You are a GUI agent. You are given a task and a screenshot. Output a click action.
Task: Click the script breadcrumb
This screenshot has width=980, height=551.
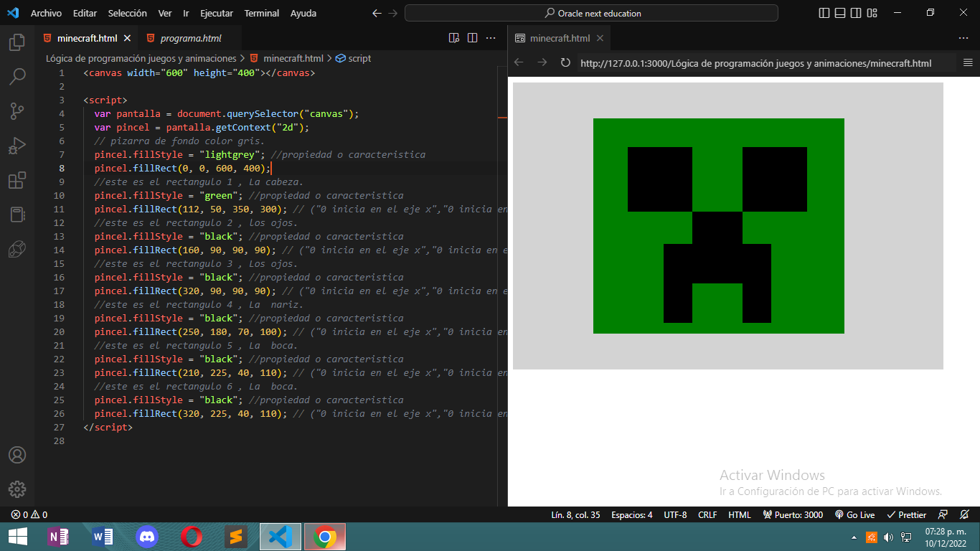pos(354,58)
